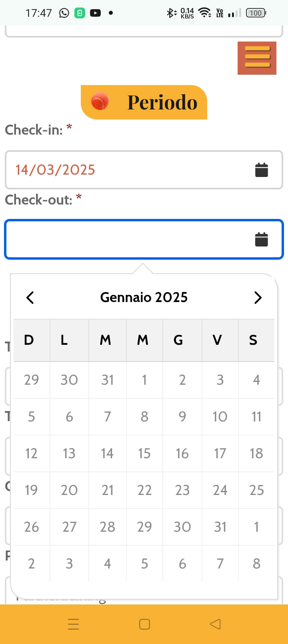Tap the Android home navigation button
The height and width of the screenshot is (644, 288).
[144, 624]
